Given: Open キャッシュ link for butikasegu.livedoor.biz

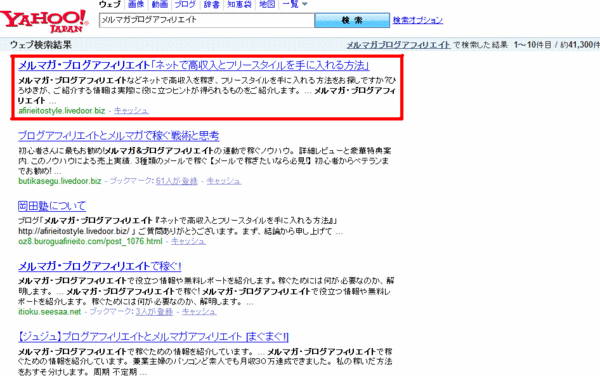Looking at the screenshot, I should pos(224,181).
